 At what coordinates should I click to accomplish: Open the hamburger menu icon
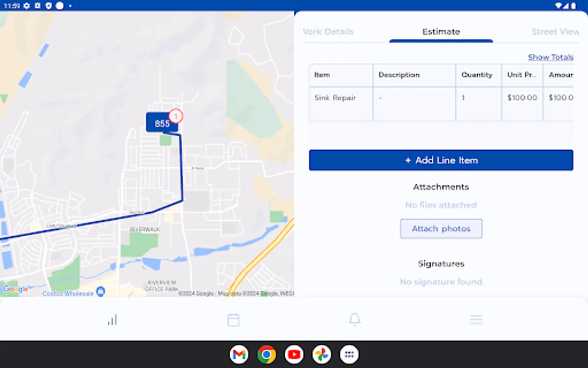[x=476, y=319]
